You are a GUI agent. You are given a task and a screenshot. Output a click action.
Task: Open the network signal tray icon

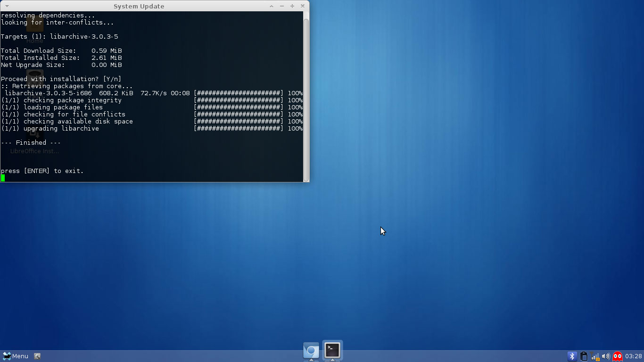[x=595, y=356]
